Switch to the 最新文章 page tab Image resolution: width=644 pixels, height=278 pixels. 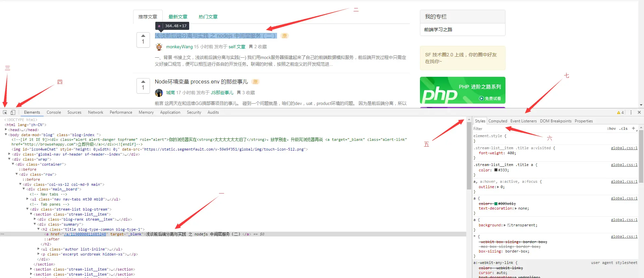(x=178, y=17)
